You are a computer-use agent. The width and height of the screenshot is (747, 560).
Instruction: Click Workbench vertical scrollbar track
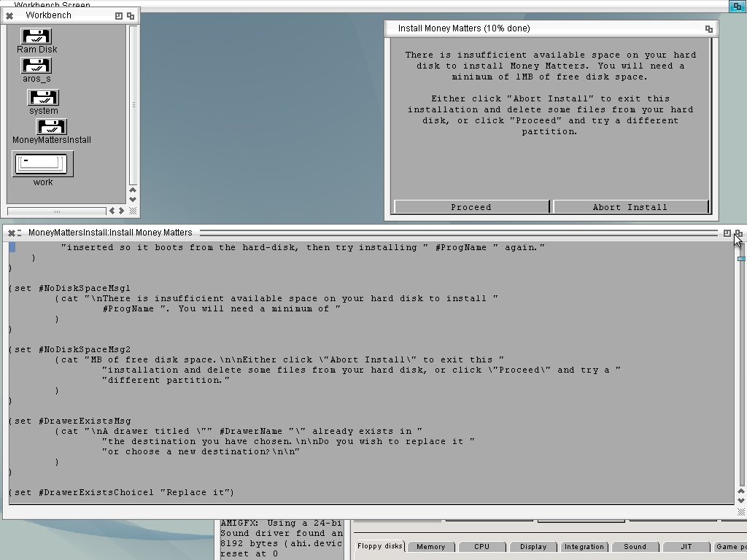[133, 105]
